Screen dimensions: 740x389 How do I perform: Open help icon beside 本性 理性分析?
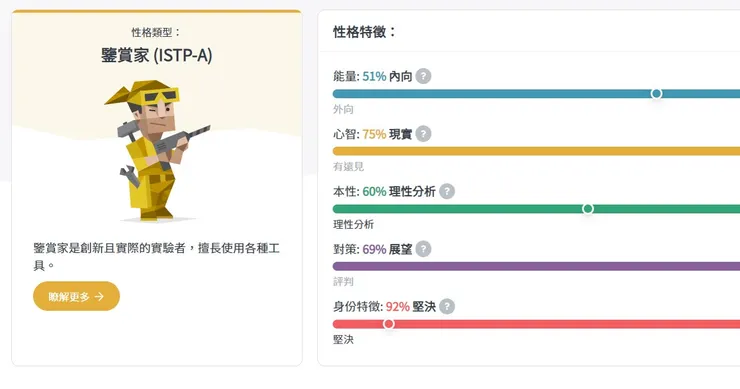pos(447,191)
